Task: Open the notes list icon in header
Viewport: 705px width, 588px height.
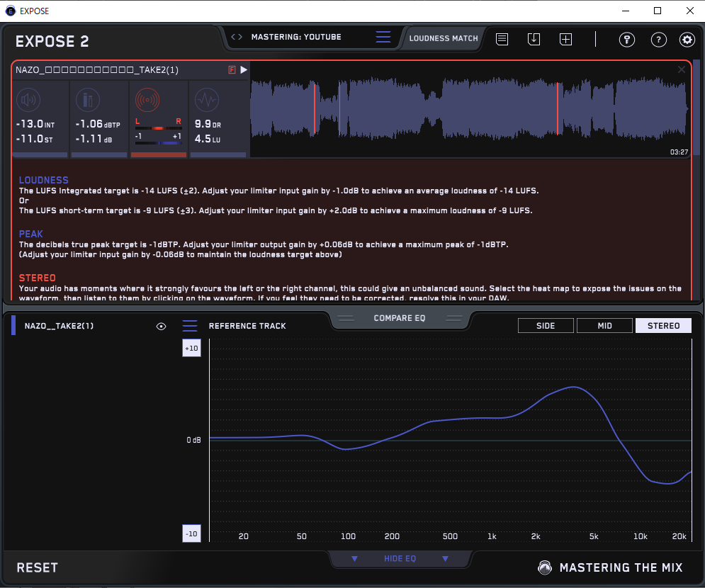Action: tap(502, 39)
